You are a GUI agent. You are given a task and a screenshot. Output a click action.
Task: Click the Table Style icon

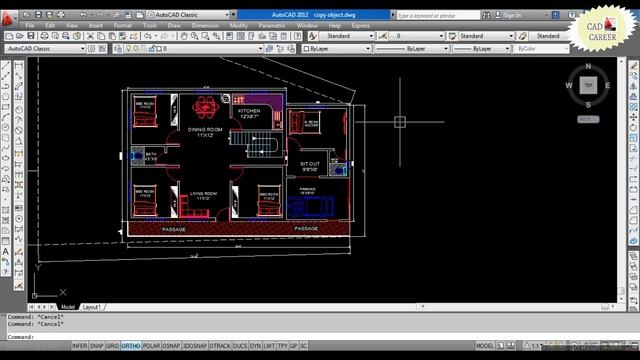pos(452,36)
